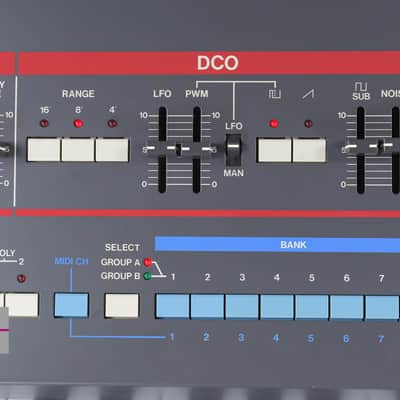Select Bank 5 button
Viewport: 400px width, 400px height.
click(312, 307)
